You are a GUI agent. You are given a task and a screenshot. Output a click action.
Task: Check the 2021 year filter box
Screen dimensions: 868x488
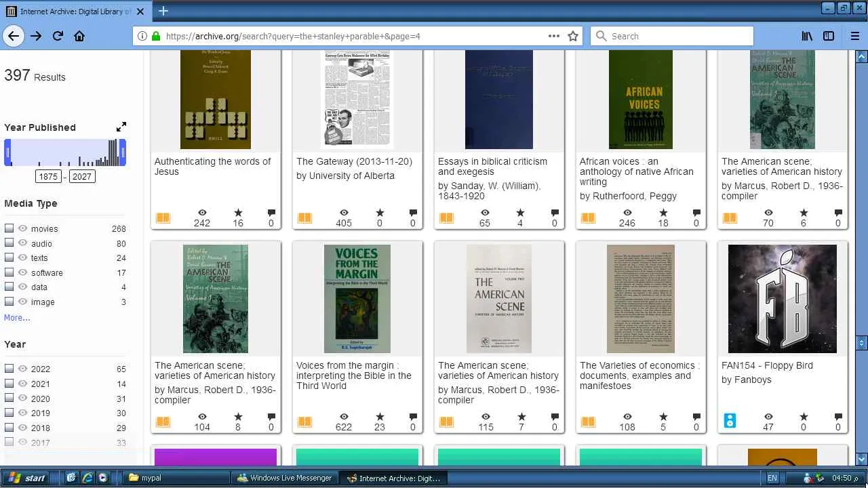(9, 384)
